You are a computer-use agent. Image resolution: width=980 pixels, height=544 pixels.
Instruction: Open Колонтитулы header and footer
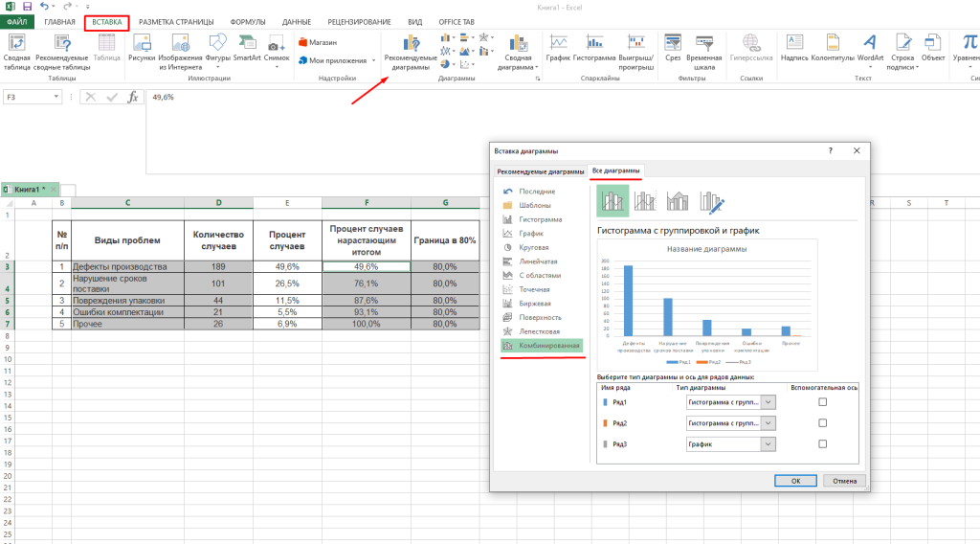pos(833,48)
